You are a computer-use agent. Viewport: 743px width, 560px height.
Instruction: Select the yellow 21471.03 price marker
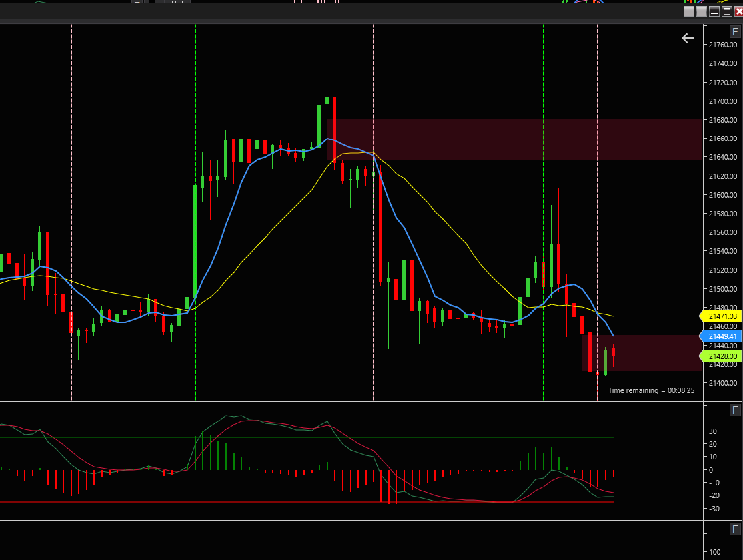[x=720, y=316]
